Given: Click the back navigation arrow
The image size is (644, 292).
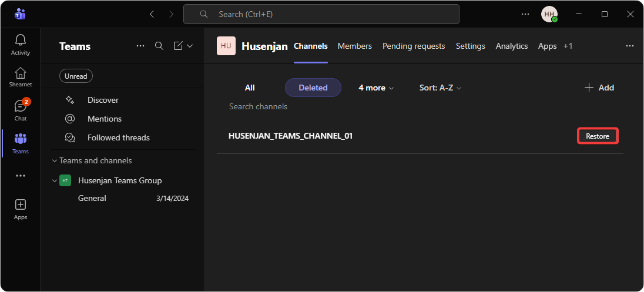Looking at the screenshot, I should pyautogui.click(x=152, y=14).
